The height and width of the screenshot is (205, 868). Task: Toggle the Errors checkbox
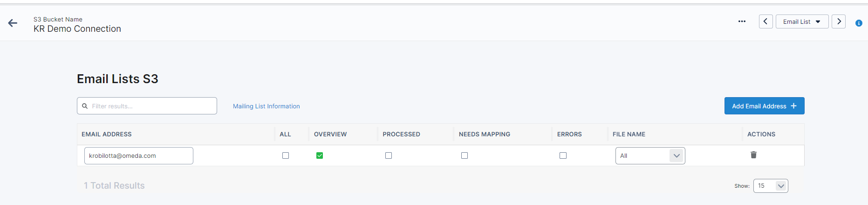click(x=563, y=156)
